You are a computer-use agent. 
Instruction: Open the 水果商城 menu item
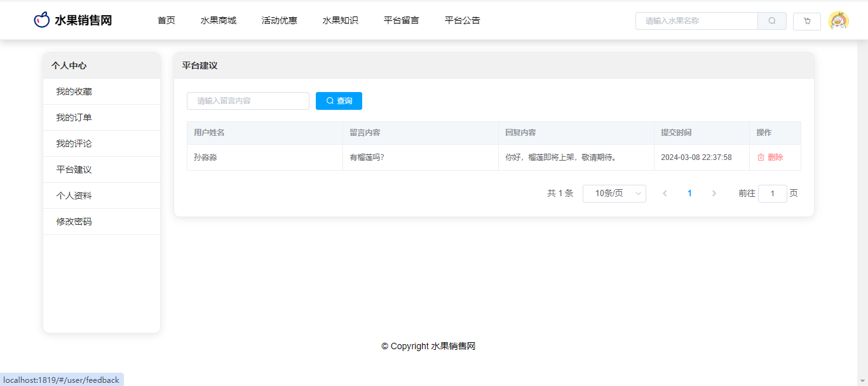(219, 20)
